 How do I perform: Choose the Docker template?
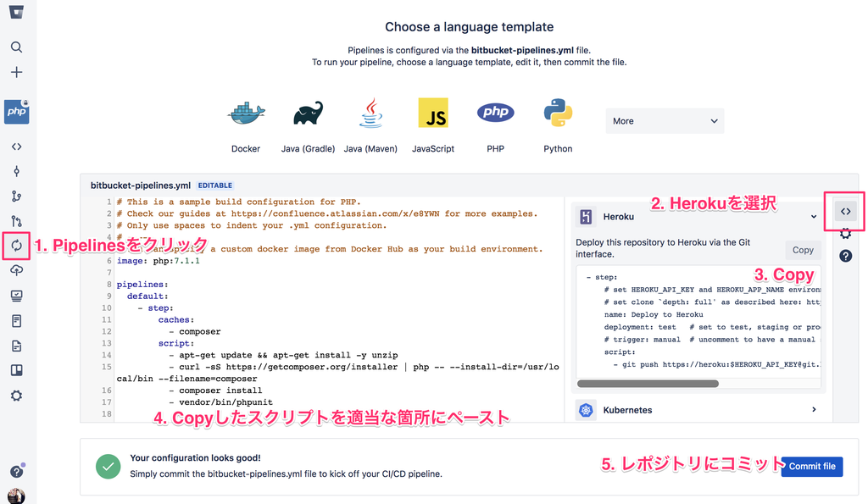click(246, 126)
